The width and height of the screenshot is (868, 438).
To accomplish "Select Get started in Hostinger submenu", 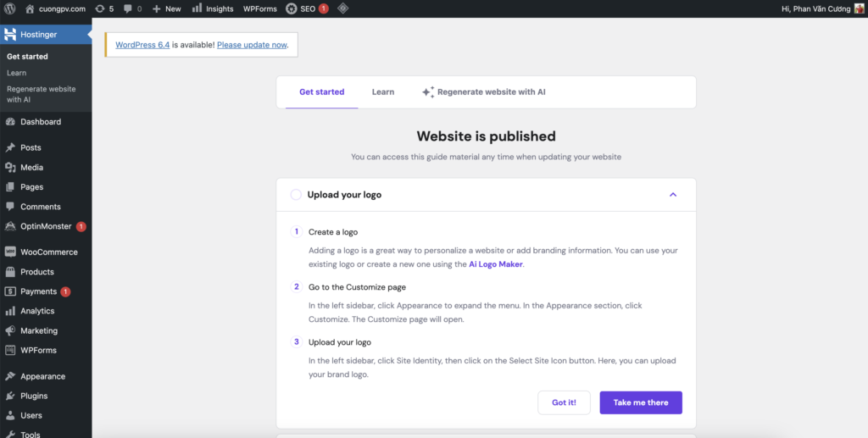I will pyautogui.click(x=27, y=57).
